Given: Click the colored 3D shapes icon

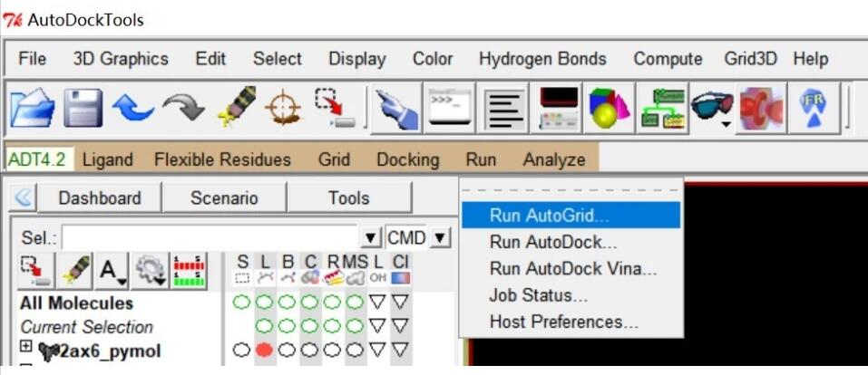Looking at the screenshot, I should [x=610, y=109].
